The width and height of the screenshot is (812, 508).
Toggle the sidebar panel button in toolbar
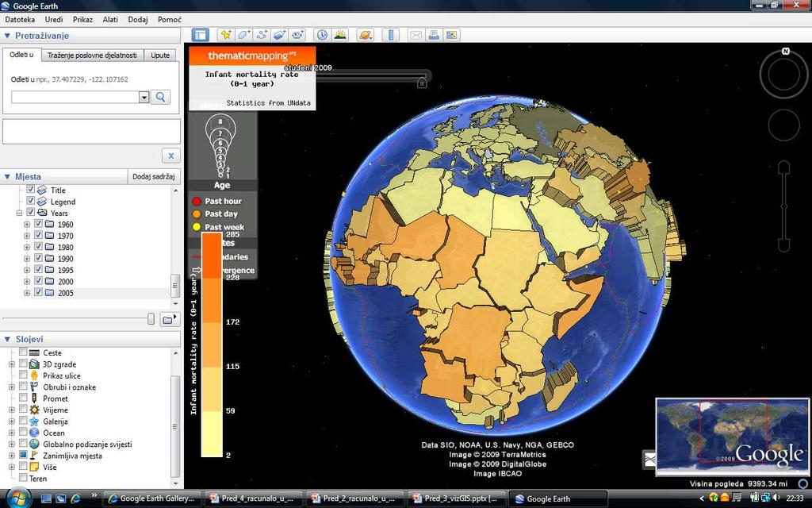[x=201, y=35]
